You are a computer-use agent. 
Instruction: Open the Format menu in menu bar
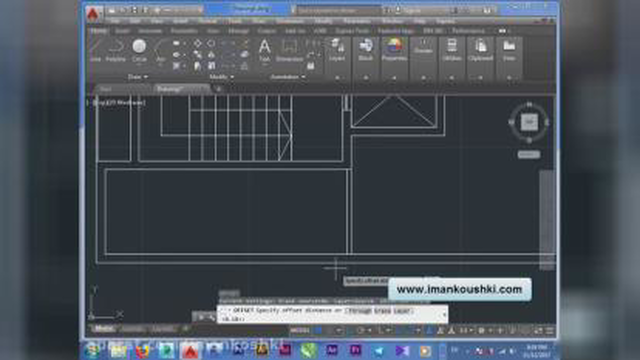(207, 21)
